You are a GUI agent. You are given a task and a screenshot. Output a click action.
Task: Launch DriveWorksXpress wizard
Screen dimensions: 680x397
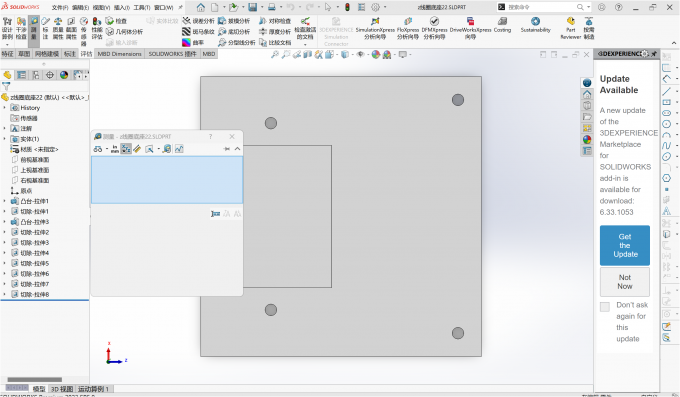tap(471, 28)
